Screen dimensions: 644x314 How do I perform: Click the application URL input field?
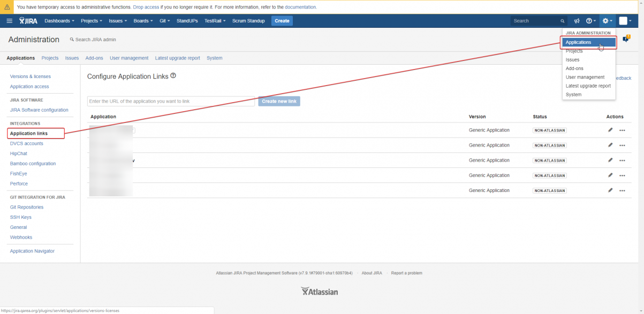click(x=171, y=101)
